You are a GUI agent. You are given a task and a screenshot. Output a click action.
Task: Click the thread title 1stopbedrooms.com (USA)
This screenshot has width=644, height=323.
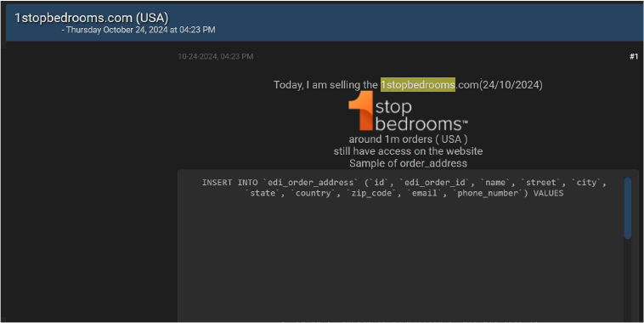pyautogui.click(x=92, y=18)
